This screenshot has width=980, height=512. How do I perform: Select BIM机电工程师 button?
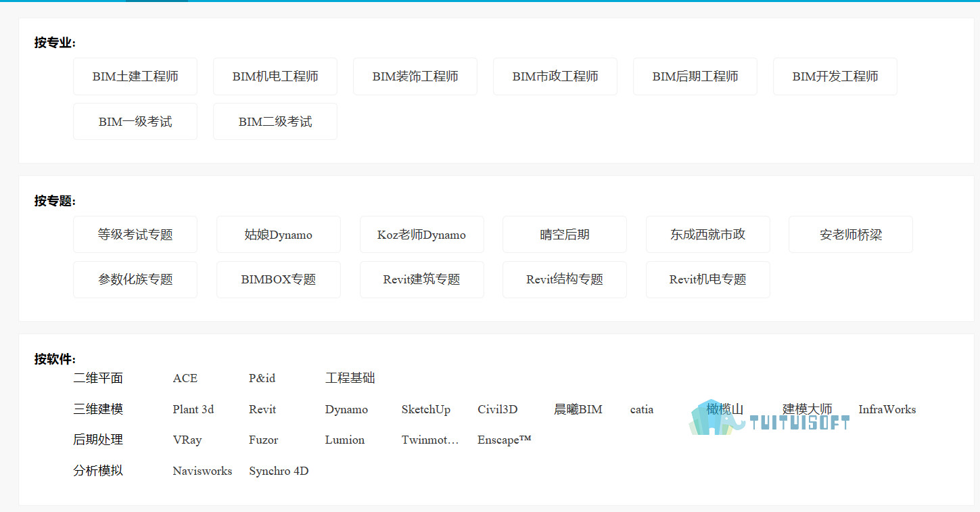275,76
